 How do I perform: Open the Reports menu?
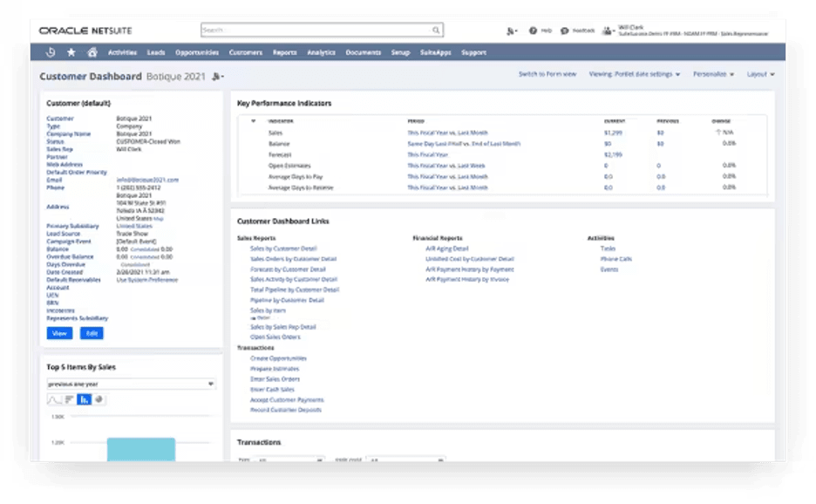pos(284,52)
